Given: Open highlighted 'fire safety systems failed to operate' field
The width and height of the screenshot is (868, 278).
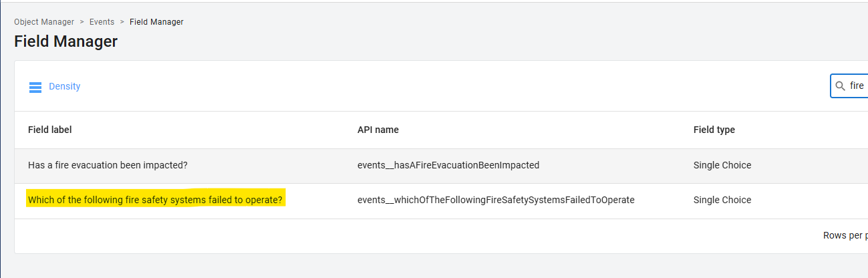Looking at the screenshot, I should click(x=155, y=200).
